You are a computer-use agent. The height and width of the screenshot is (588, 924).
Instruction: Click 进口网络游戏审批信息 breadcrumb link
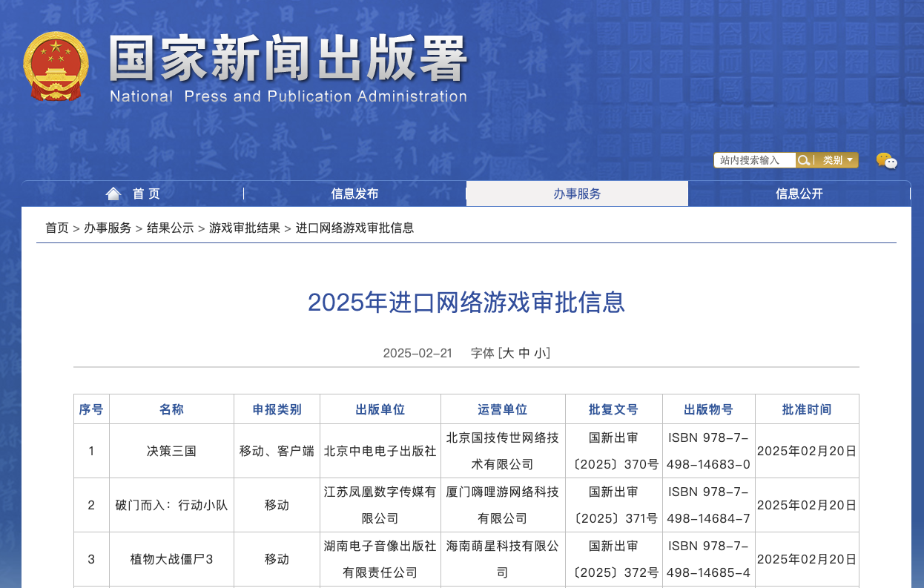pos(354,228)
